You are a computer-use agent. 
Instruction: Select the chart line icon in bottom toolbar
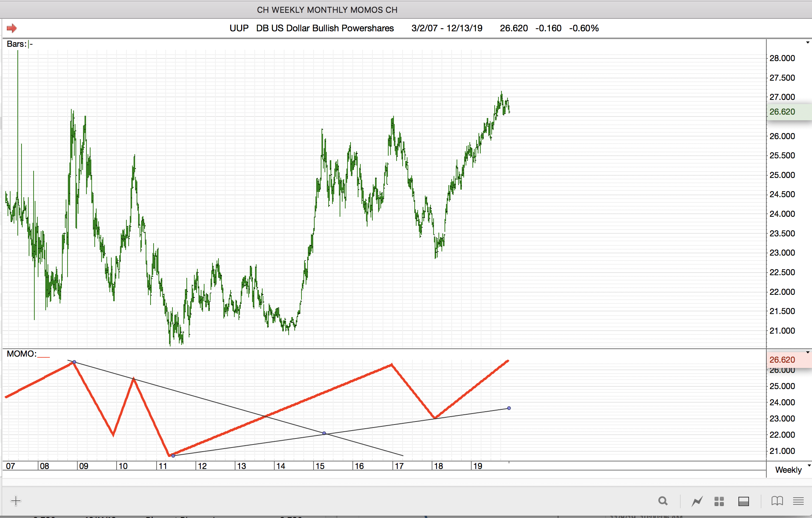click(697, 501)
